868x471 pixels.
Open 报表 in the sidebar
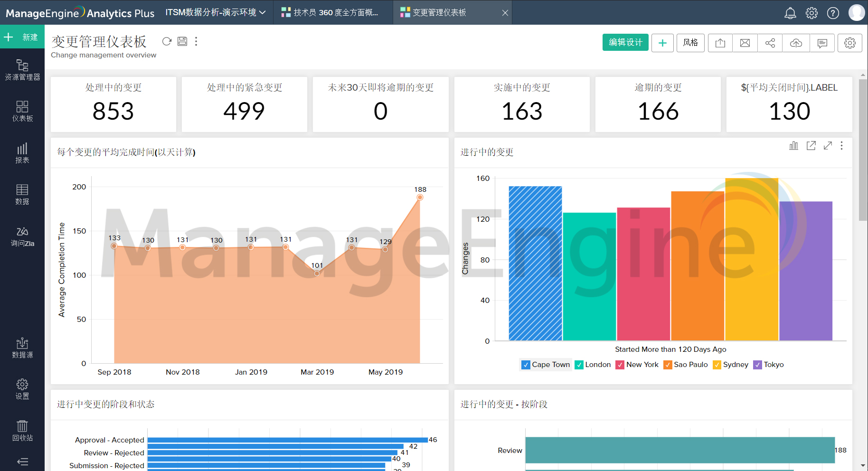[22, 153]
